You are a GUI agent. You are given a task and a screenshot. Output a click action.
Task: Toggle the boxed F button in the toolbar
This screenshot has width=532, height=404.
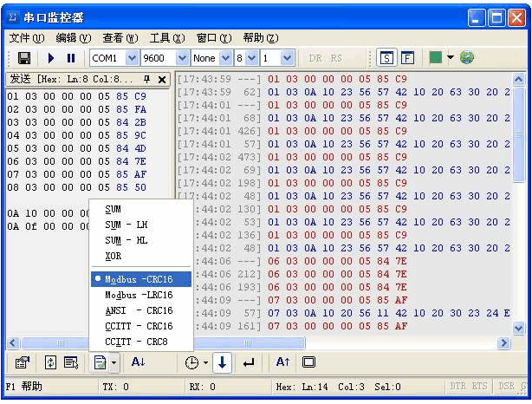coord(406,58)
